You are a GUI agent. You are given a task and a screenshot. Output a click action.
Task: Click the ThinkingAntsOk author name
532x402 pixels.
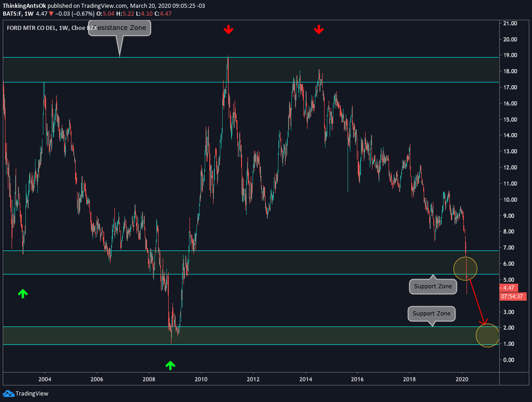point(24,6)
